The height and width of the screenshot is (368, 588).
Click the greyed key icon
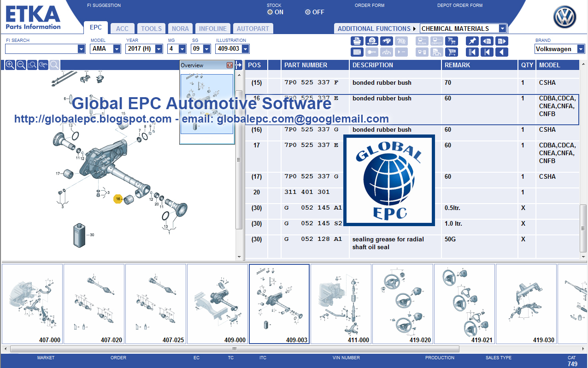[372, 52]
